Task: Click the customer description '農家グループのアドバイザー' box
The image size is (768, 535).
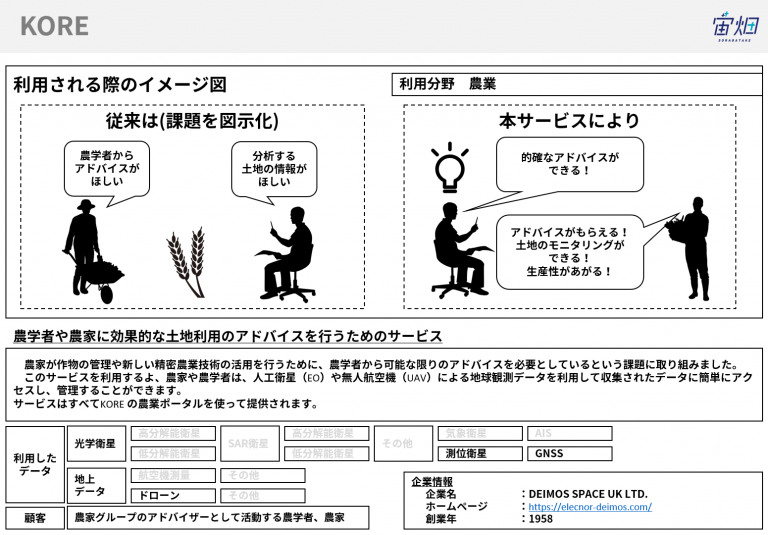Action: click(218, 518)
